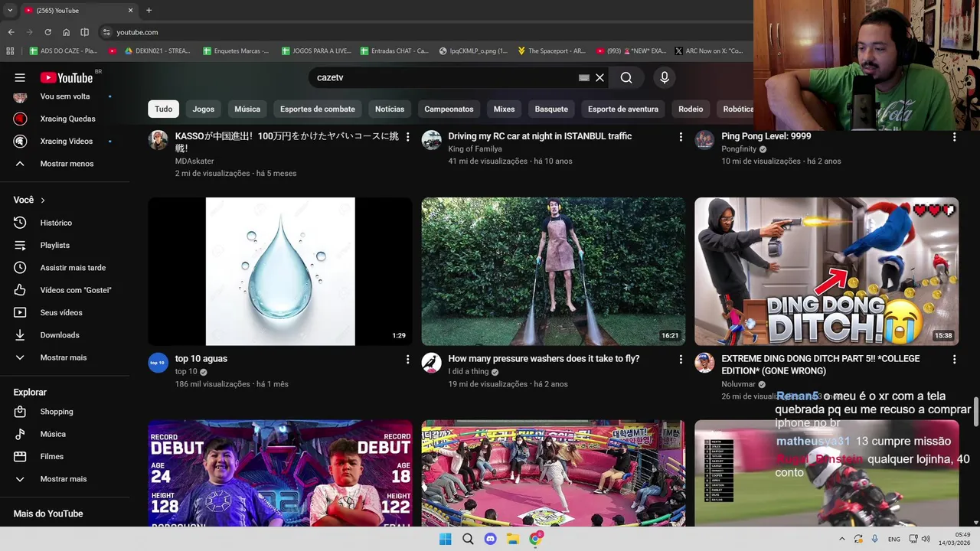Image resolution: width=980 pixels, height=551 pixels.
Task: Open The Spaceport bookmark
Action: [x=552, y=51]
